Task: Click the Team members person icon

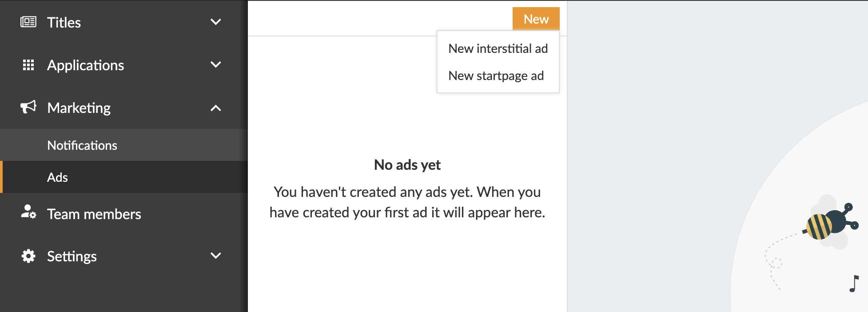Action: pos(28,212)
